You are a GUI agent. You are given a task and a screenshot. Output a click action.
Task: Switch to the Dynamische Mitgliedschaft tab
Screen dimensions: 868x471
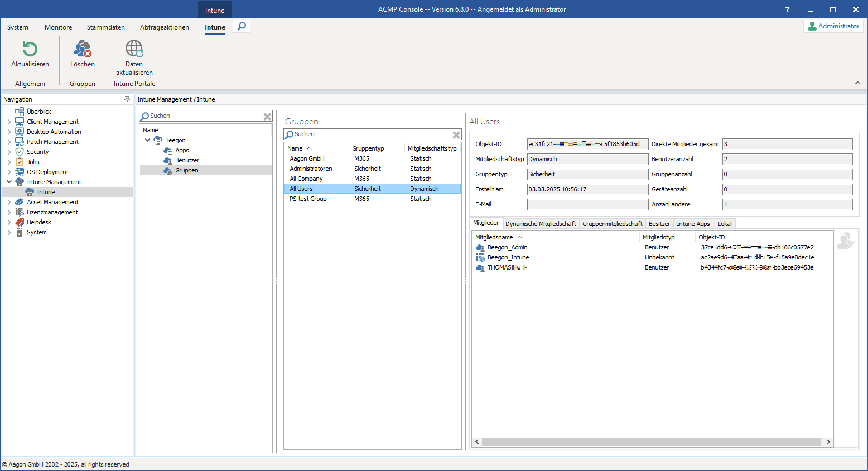pos(540,224)
